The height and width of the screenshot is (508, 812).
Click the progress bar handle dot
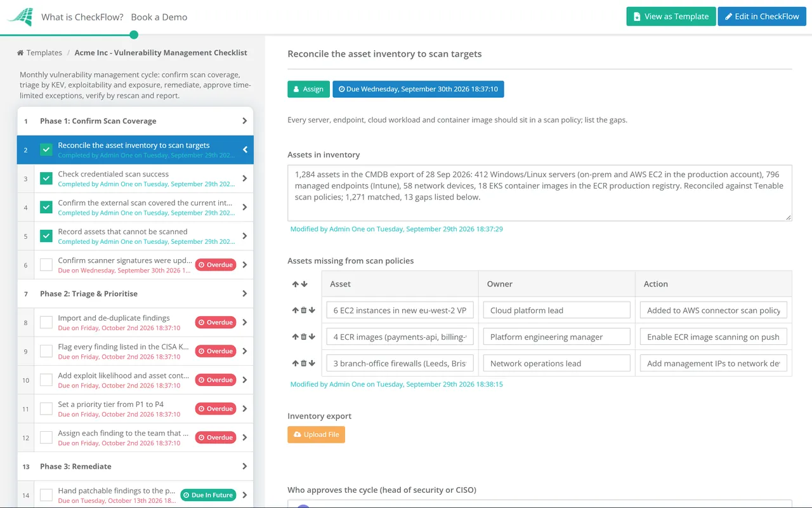134,35
